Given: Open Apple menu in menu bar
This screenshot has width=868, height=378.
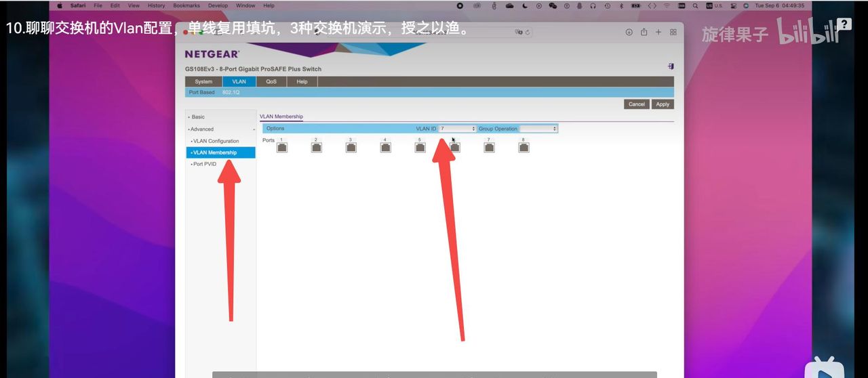Looking at the screenshot, I should (x=60, y=5).
